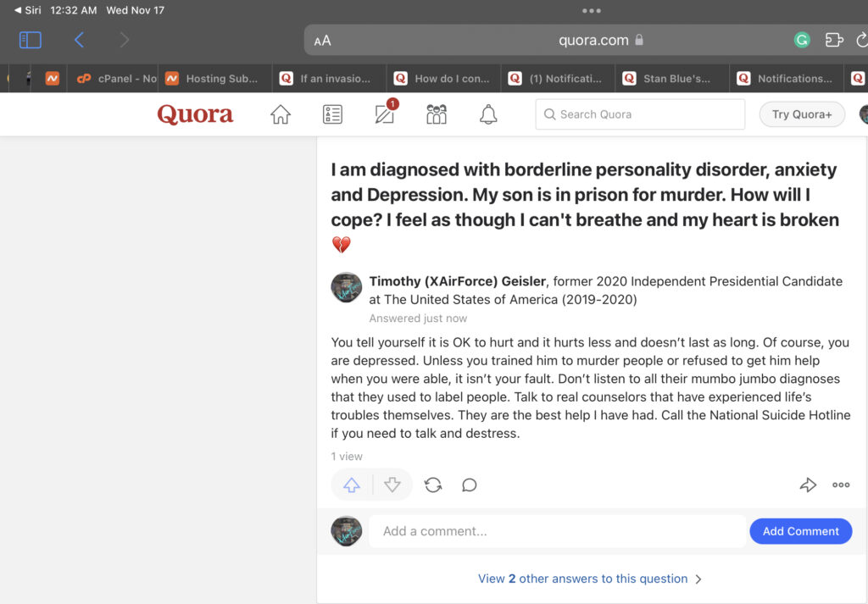
Task: Open Quora Home feed icon
Action: coord(281,114)
